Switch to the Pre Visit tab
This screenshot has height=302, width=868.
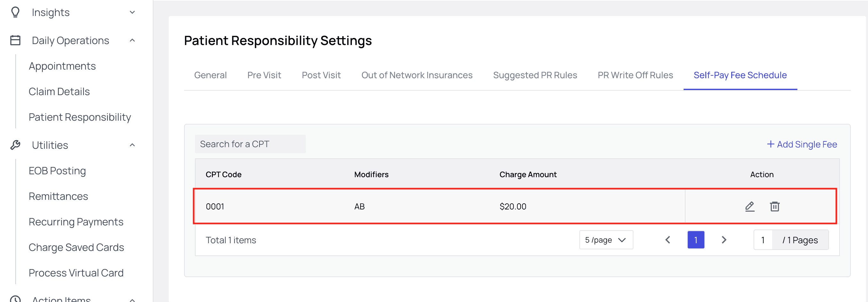click(264, 75)
